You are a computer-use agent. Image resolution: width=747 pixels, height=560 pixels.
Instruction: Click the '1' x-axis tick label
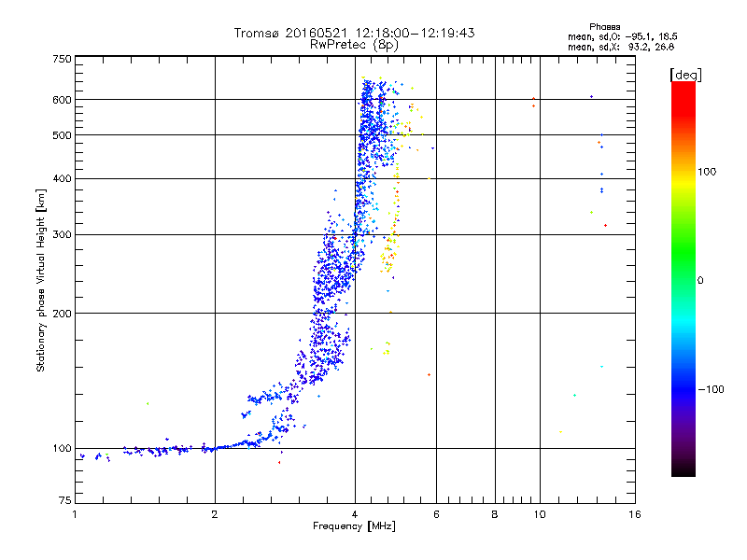pos(76,514)
